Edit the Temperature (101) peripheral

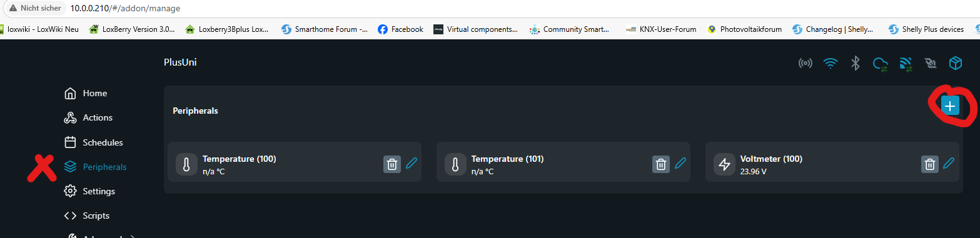pos(680,164)
